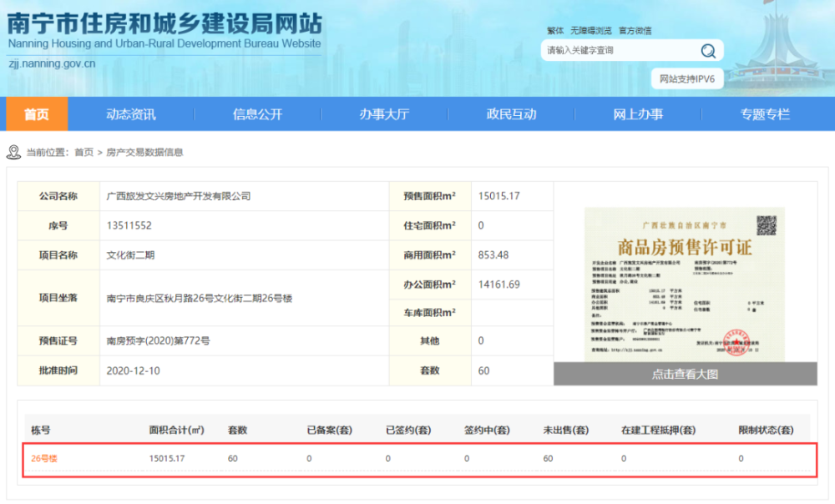Click 首页 in the breadcrumb trail
This screenshot has height=504, width=835.
click(83, 153)
